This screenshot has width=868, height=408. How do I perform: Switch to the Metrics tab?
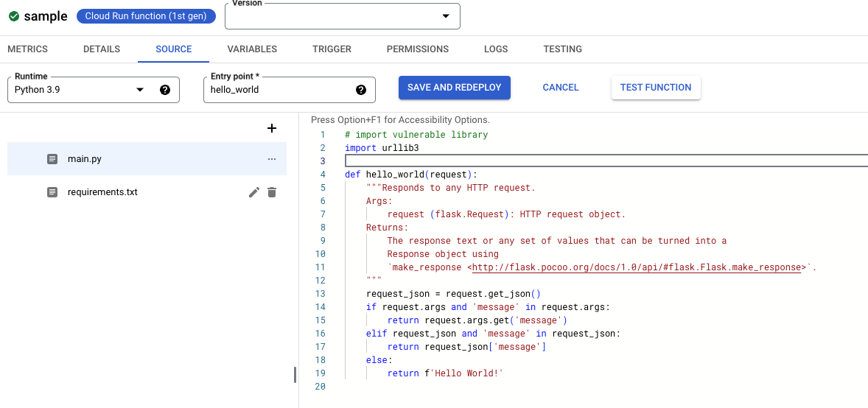point(27,49)
